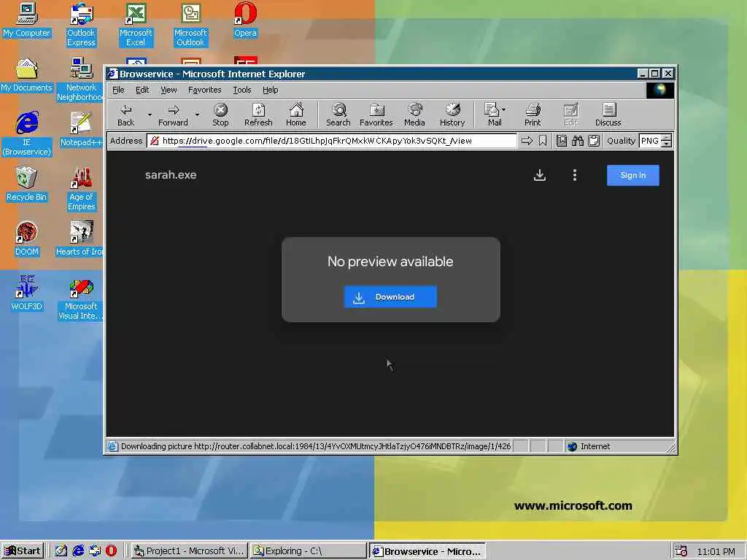This screenshot has height=560, width=747.
Task: Open Outlook Express desktop icon
Action: click(x=81, y=25)
